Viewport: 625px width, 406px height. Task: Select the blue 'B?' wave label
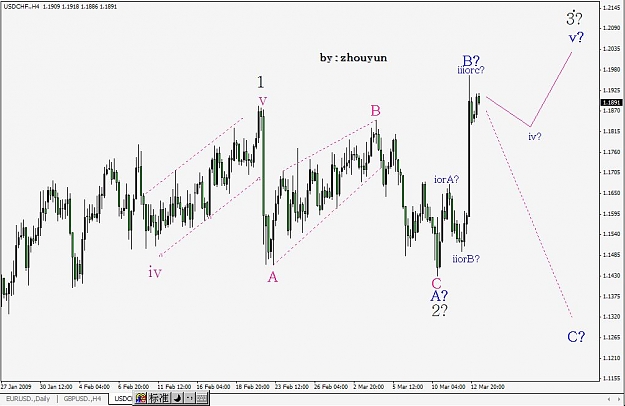471,61
